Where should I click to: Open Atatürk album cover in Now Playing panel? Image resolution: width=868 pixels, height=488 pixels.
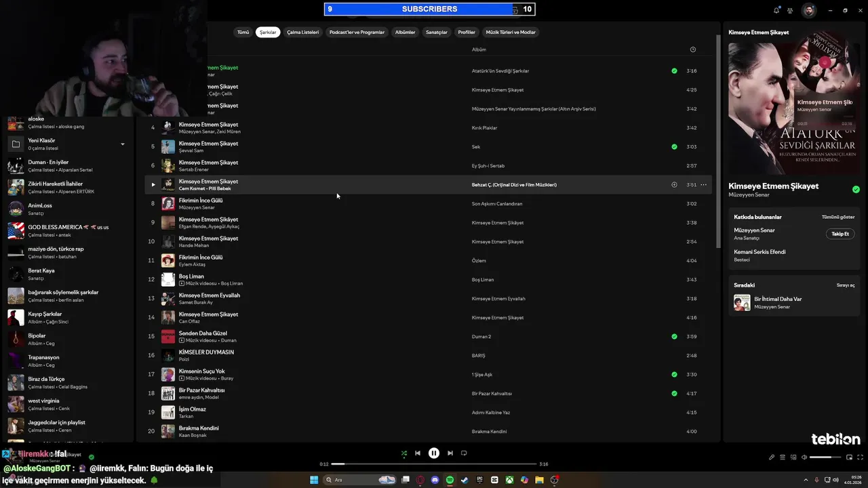[x=794, y=109]
